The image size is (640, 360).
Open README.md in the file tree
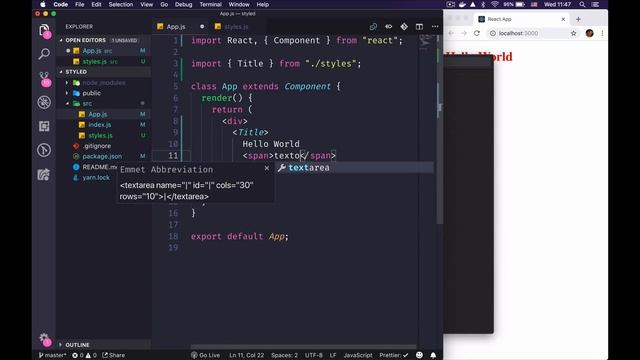pos(100,167)
